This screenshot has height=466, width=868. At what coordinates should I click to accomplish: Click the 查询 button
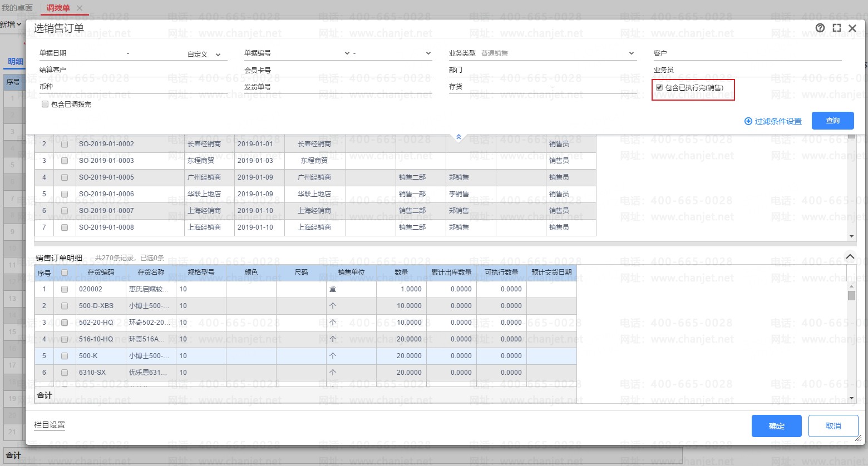pos(832,121)
